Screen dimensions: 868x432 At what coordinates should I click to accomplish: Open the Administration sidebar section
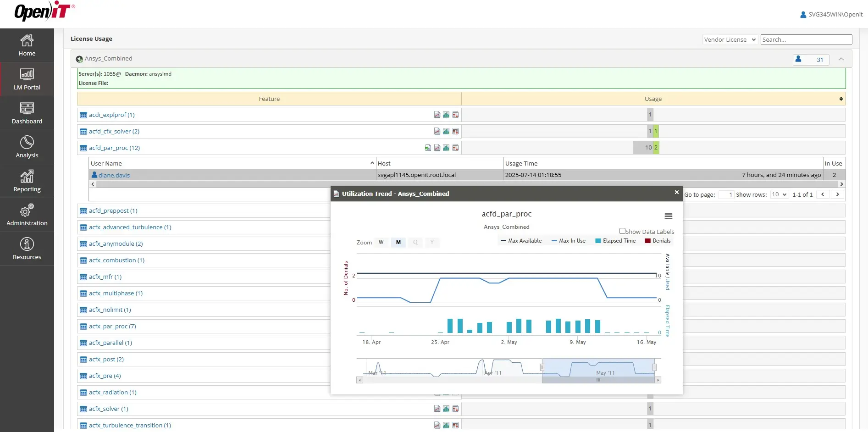pos(27,215)
